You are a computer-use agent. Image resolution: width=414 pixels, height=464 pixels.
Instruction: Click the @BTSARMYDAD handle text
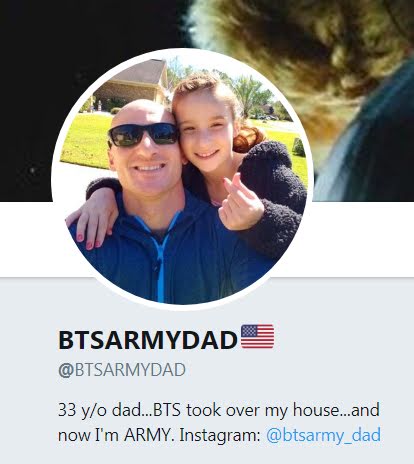(122, 370)
